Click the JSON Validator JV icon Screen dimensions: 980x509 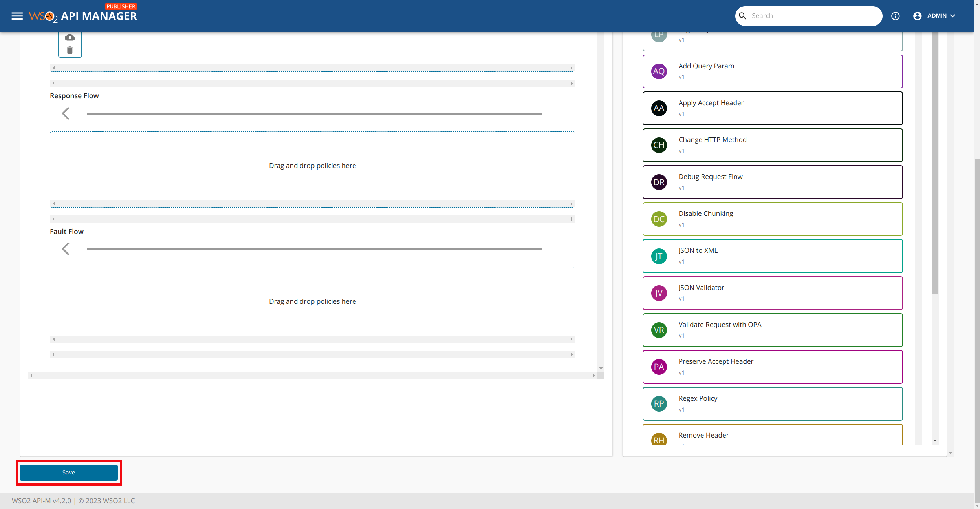pos(658,293)
